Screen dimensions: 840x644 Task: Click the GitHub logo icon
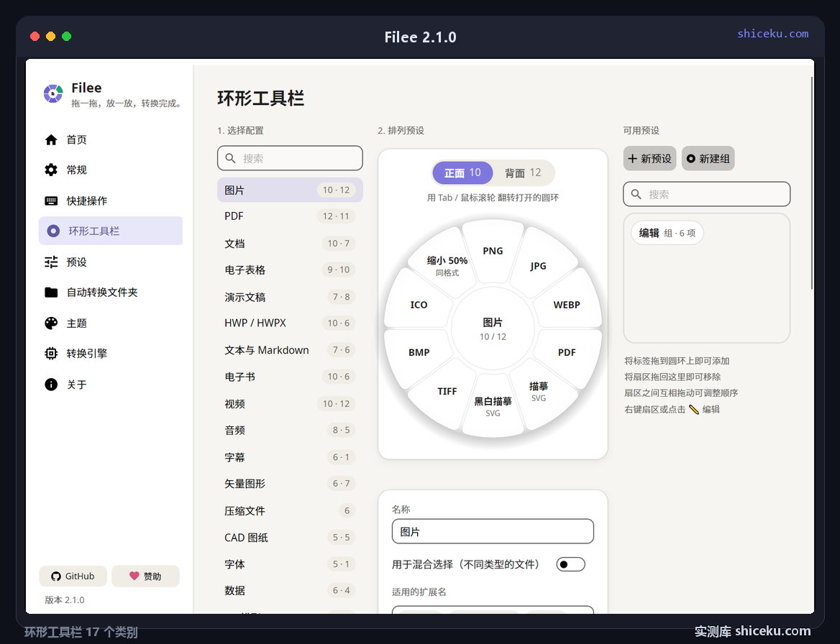55,576
